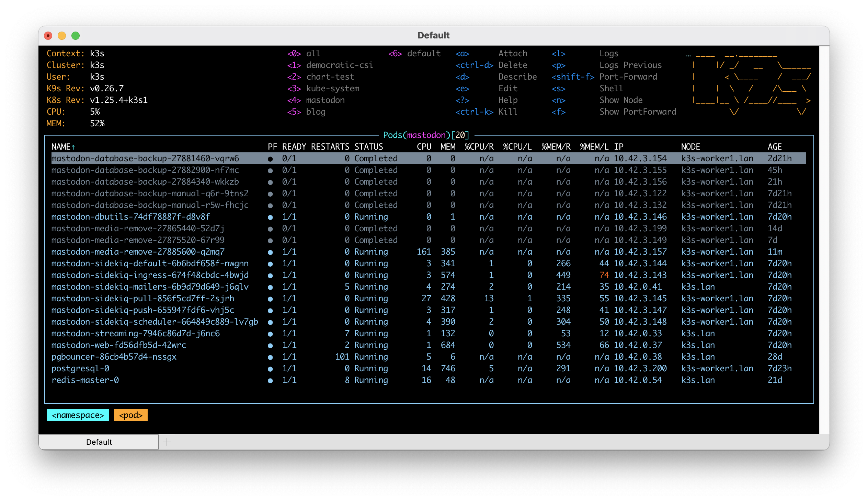Screen dimensions: 868x501
Task: Select pod mastodon-sidekiq-pull-856f5cd7ff-2sjrh
Action: click(x=428, y=299)
